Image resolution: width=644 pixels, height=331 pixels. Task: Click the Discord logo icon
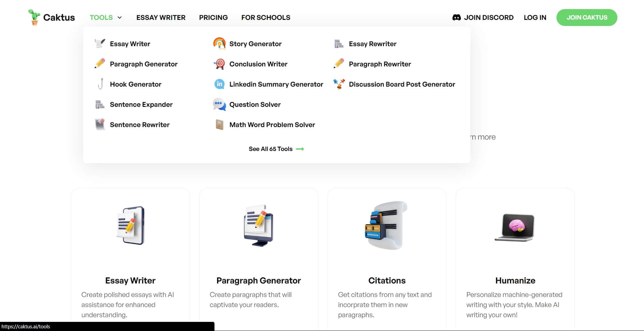[x=456, y=18]
